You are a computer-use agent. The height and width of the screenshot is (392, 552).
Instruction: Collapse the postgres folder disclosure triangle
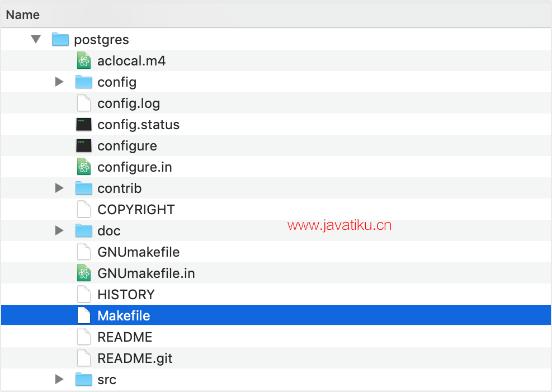[36, 39]
